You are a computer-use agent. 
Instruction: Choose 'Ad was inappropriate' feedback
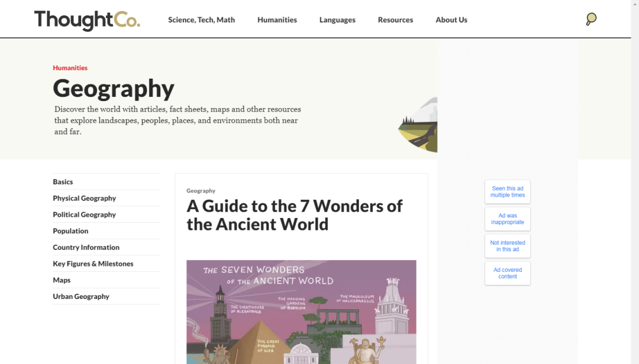pyautogui.click(x=508, y=219)
